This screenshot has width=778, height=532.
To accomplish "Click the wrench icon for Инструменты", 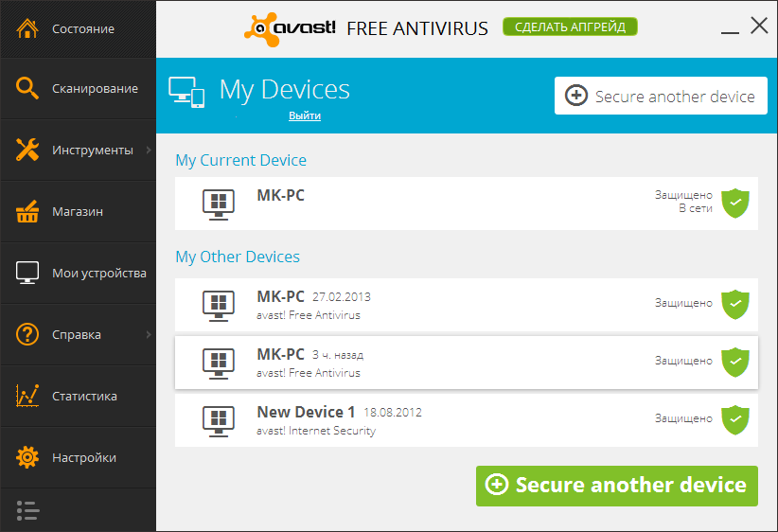I will tap(27, 150).
